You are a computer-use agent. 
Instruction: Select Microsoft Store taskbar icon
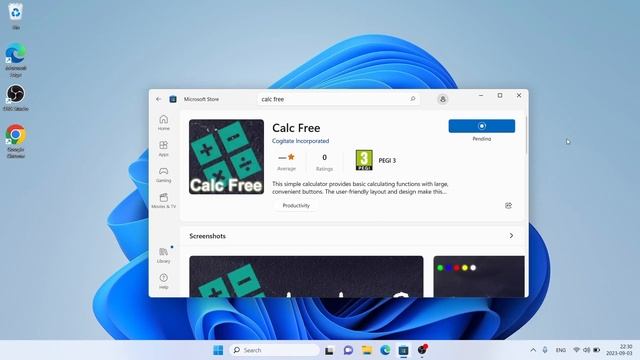[403, 350]
